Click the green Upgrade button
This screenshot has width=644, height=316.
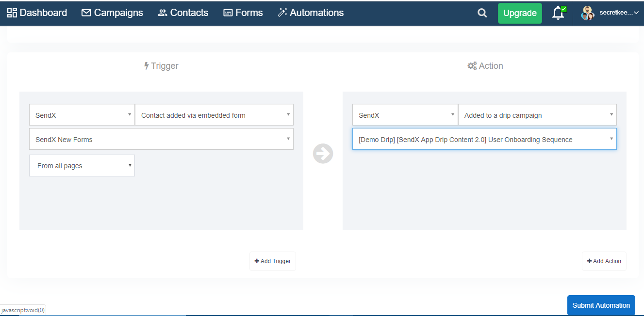click(520, 13)
